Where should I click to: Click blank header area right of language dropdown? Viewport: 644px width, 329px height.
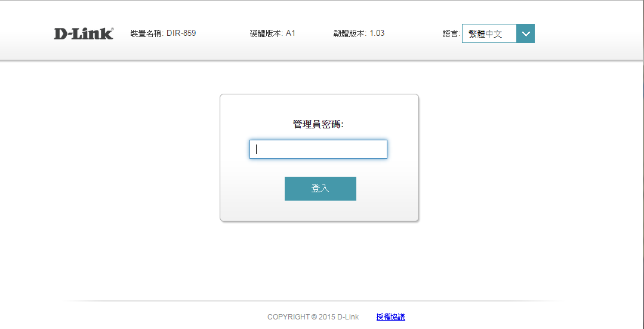585,33
